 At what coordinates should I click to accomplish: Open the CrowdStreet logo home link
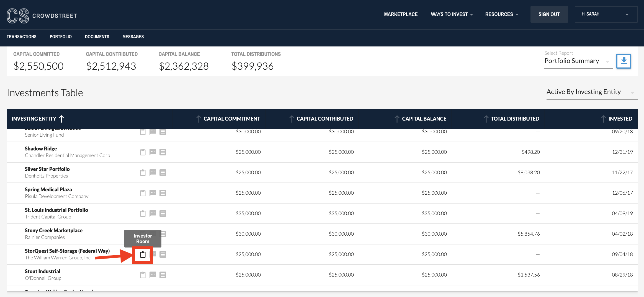42,16
